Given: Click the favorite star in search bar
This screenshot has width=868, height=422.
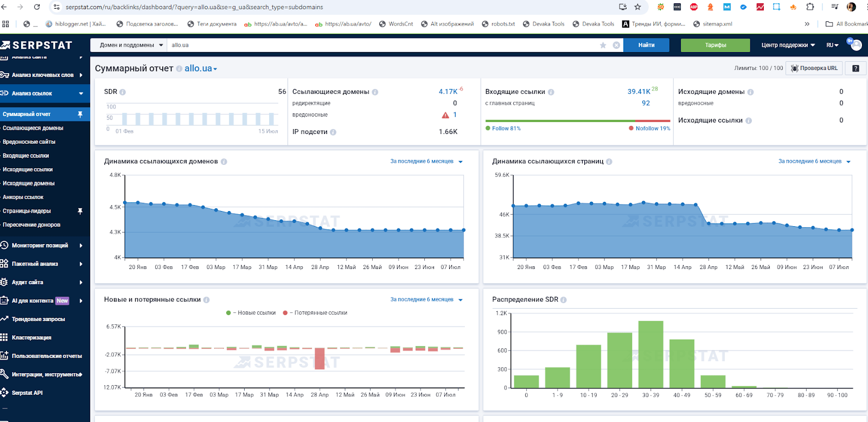Looking at the screenshot, I should click(603, 45).
